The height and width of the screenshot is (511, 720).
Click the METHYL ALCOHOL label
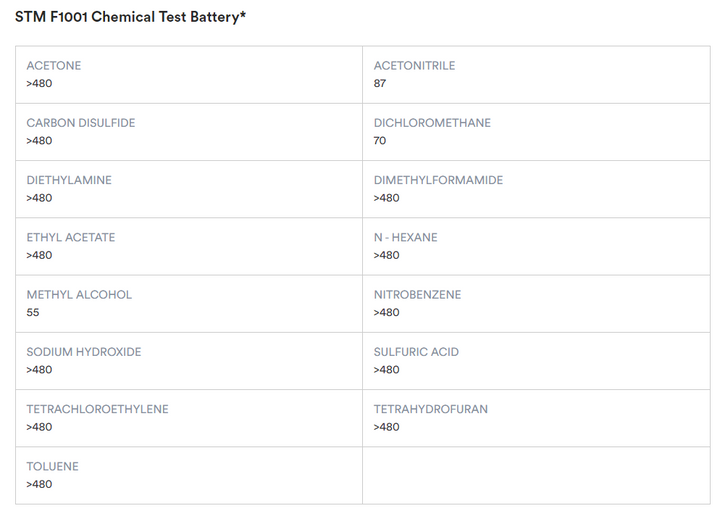(79, 295)
